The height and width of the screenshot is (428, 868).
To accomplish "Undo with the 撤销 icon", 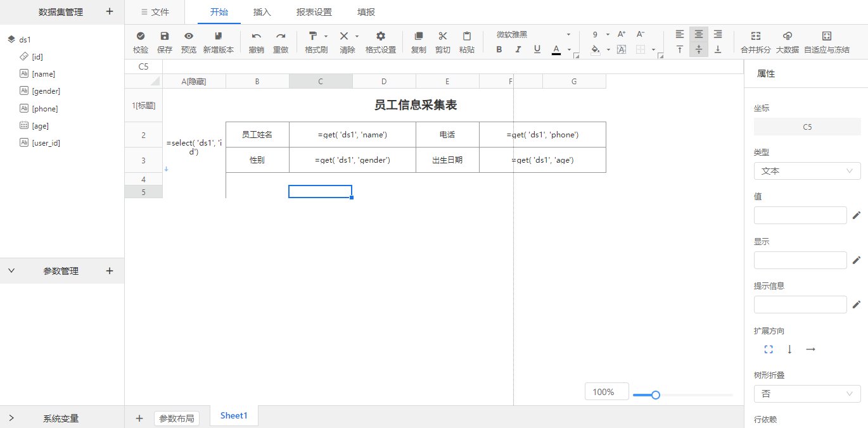I will click(x=257, y=36).
